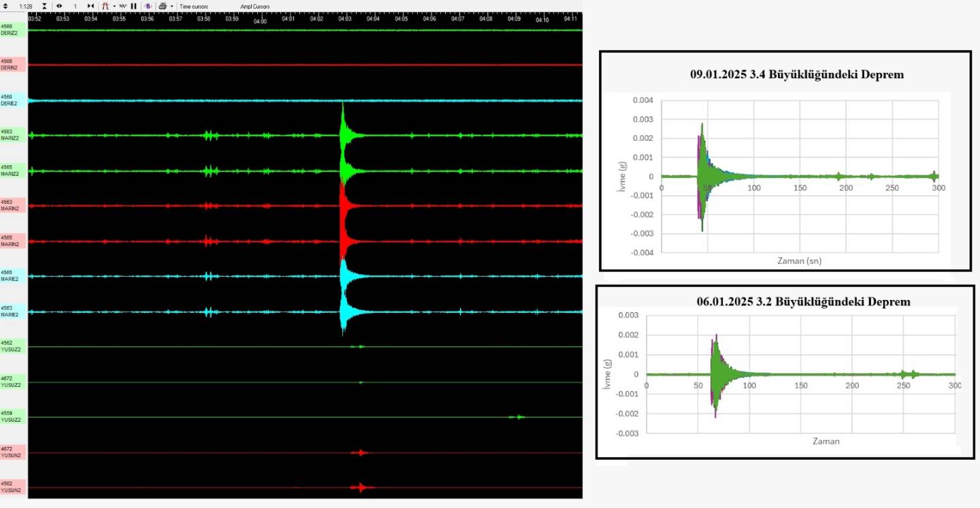Image resolution: width=980 pixels, height=508 pixels.
Task: Click the time compress inward-arrows icon
Action: [91, 6]
